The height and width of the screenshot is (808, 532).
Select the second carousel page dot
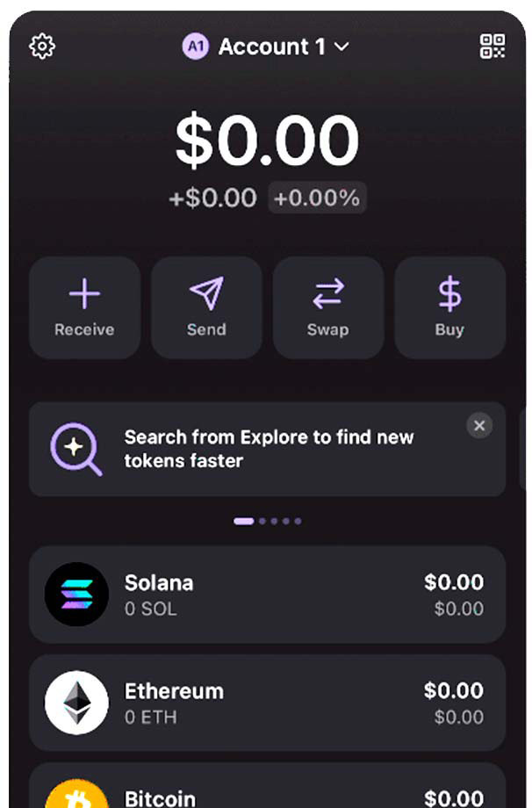262,521
